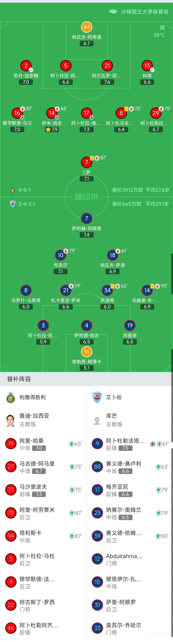Click 布圭尔 number 10 player badge

click(60, 255)
